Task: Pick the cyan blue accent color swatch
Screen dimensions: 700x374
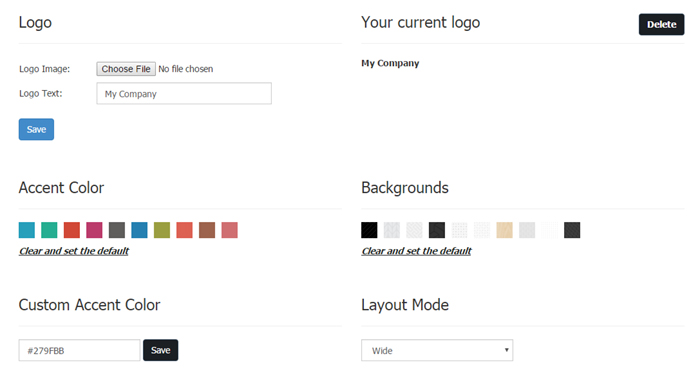Action: pyautogui.click(x=27, y=230)
